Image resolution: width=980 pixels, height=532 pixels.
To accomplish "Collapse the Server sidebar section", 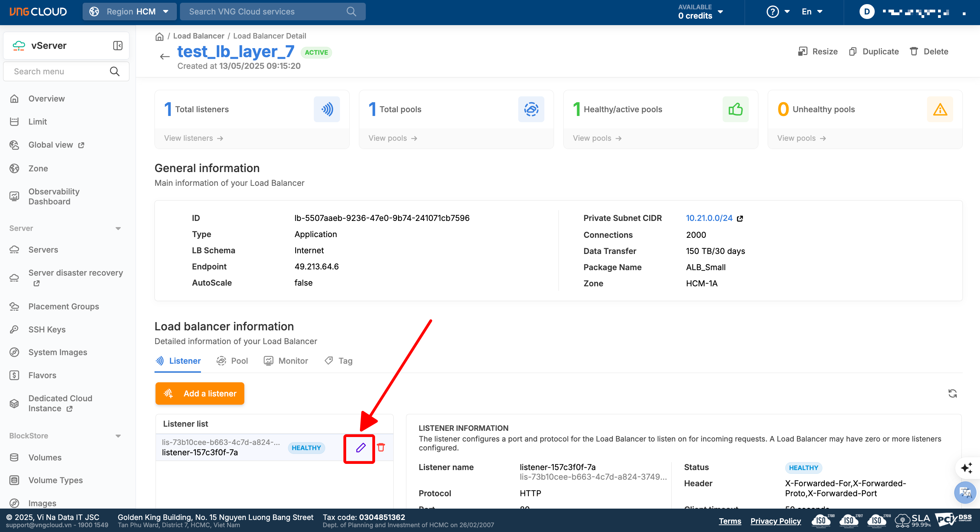I will click(118, 228).
